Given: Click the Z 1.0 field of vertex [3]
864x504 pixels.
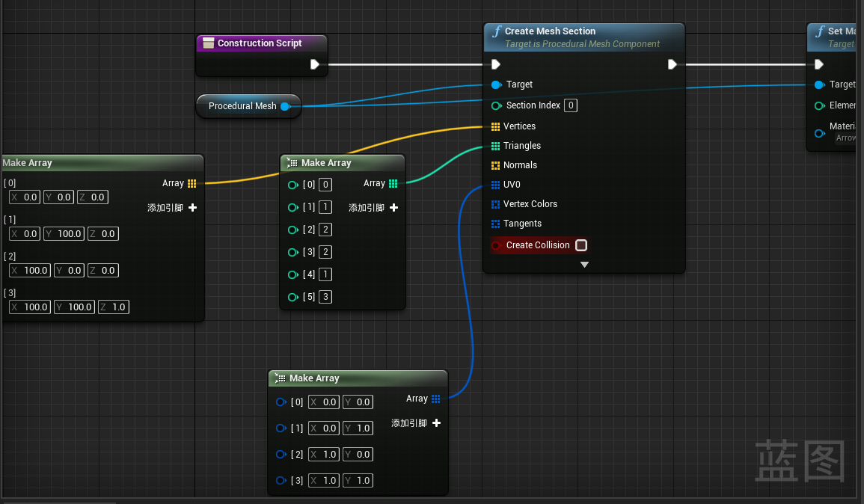Looking at the screenshot, I should click(113, 307).
